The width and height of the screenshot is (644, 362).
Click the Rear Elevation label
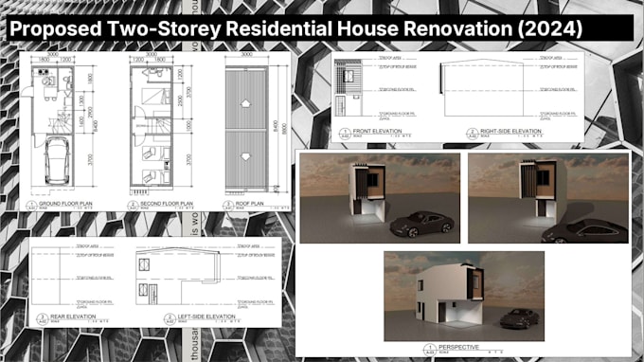pyautogui.click(x=73, y=317)
